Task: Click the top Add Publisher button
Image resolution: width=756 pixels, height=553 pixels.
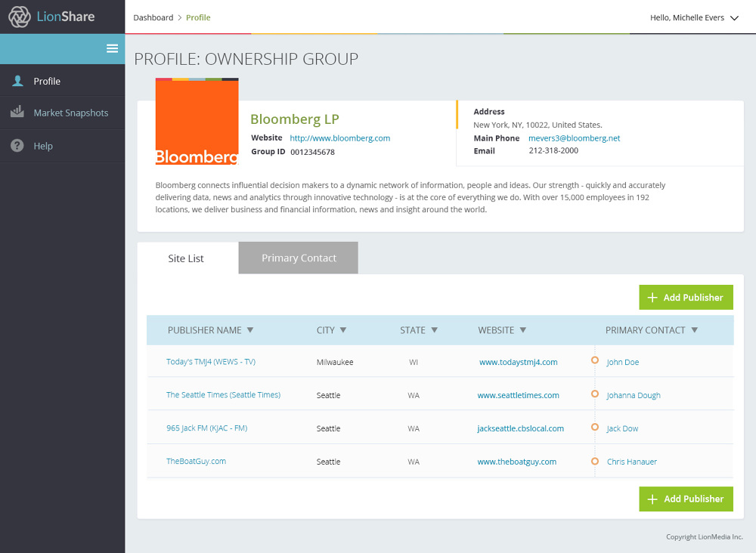Action: pos(686,298)
